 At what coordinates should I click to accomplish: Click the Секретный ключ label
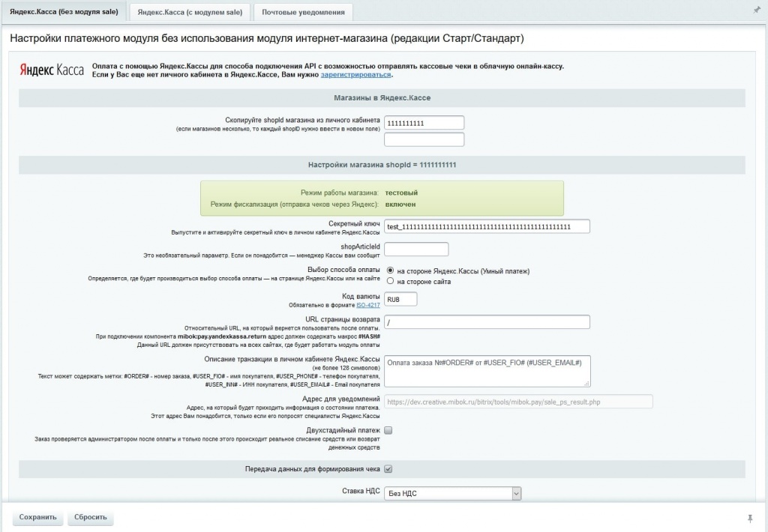354,224
